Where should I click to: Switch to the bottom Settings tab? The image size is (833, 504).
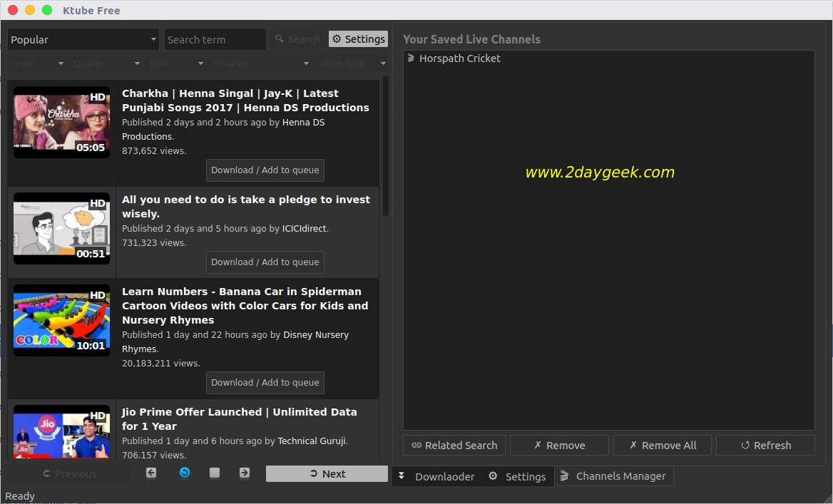pos(518,476)
